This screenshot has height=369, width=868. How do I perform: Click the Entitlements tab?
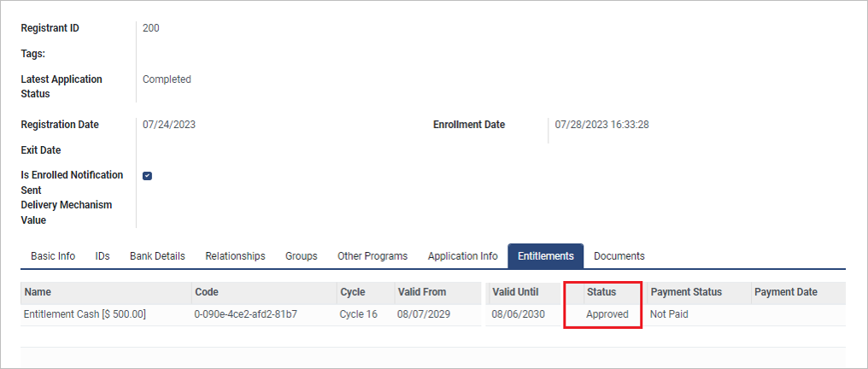point(546,256)
